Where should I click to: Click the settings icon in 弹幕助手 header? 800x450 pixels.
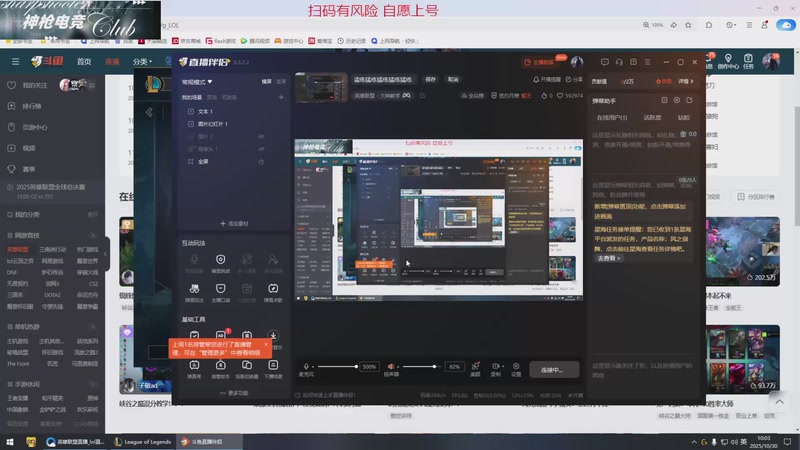677,101
